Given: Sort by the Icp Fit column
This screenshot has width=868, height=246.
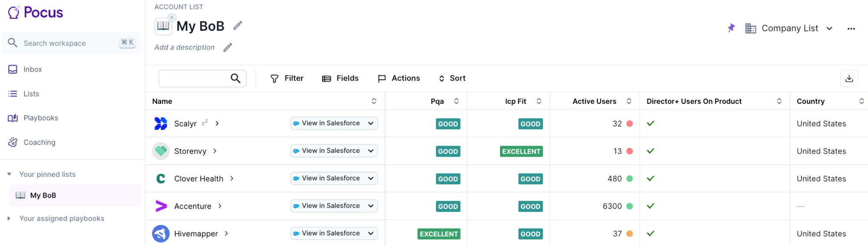Looking at the screenshot, I should pyautogui.click(x=539, y=101).
